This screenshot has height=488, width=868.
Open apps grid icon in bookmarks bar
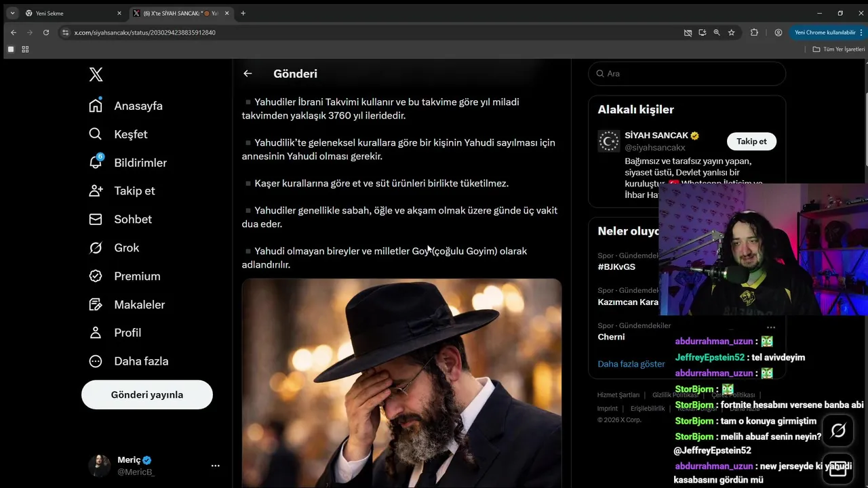coord(26,49)
